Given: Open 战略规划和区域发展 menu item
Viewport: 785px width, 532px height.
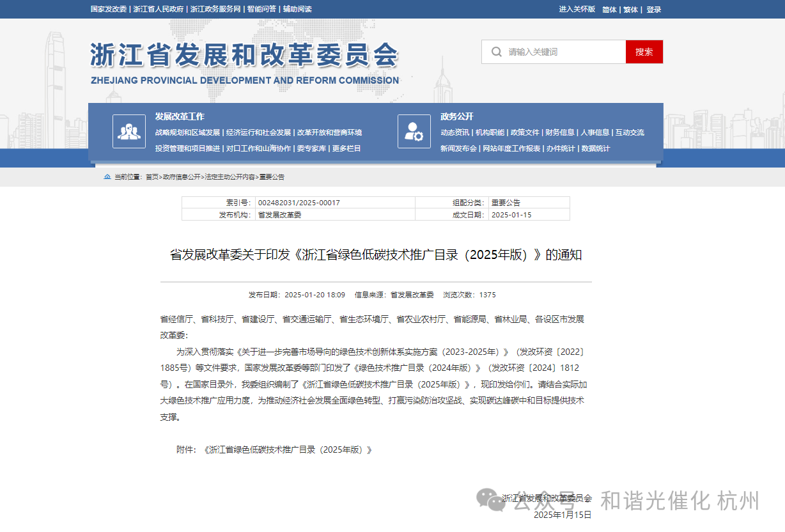Looking at the screenshot, I should pyautogui.click(x=187, y=132).
